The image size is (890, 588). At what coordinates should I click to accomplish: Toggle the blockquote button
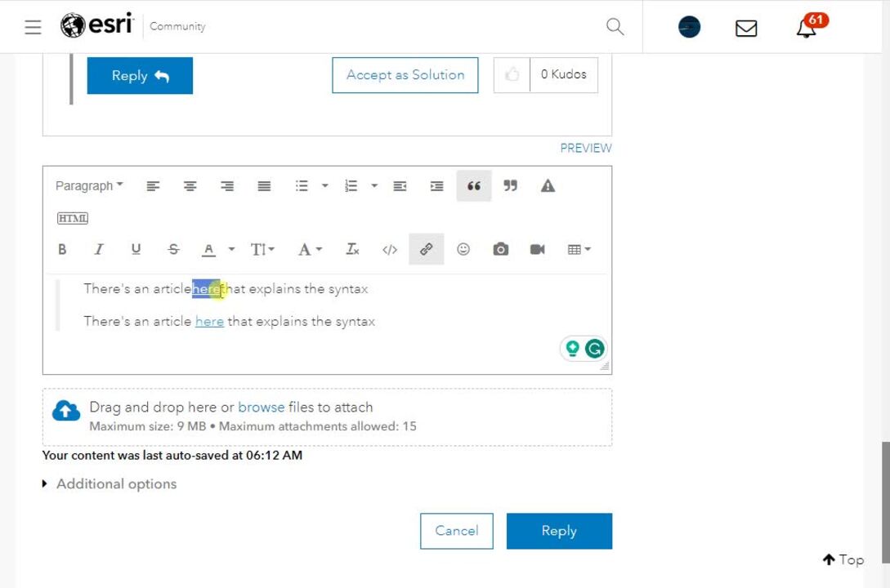point(473,186)
